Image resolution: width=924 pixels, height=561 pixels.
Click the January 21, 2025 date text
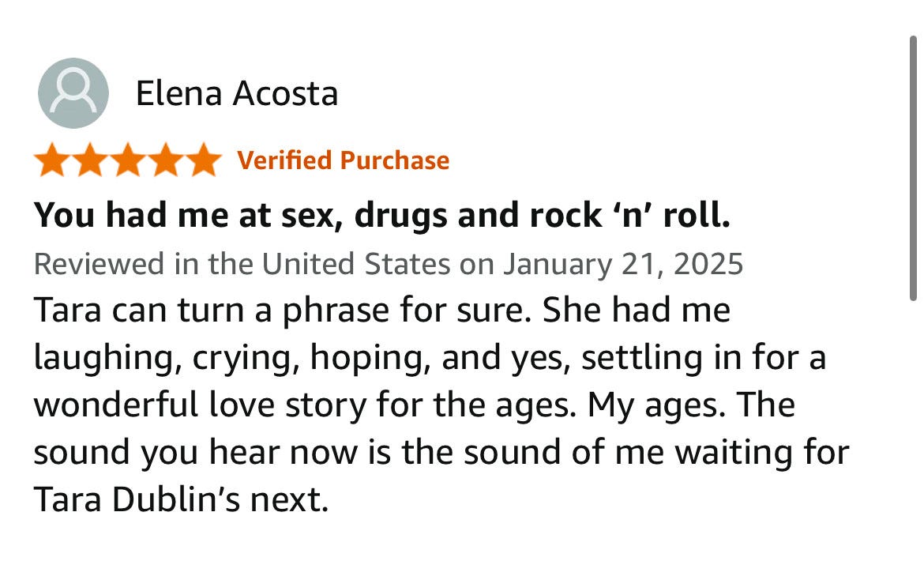click(623, 264)
